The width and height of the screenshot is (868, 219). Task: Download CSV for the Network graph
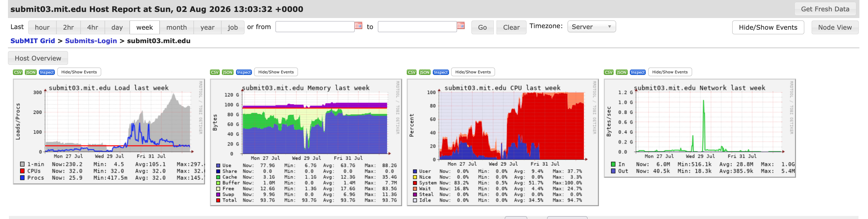point(608,72)
